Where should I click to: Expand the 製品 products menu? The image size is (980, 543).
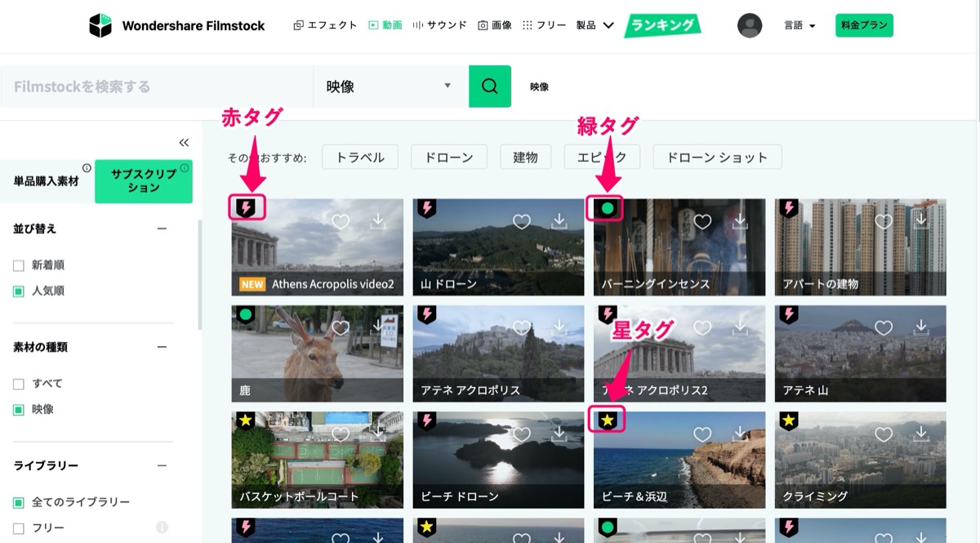coord(595,25)
